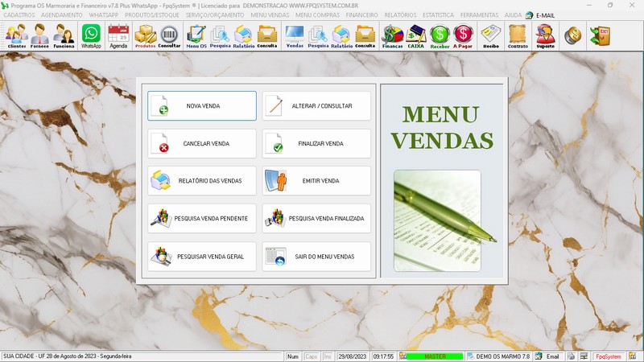Click Consulta folder icon after Menu OS
Screen dimensions: 644x362
tap(267, 36)
